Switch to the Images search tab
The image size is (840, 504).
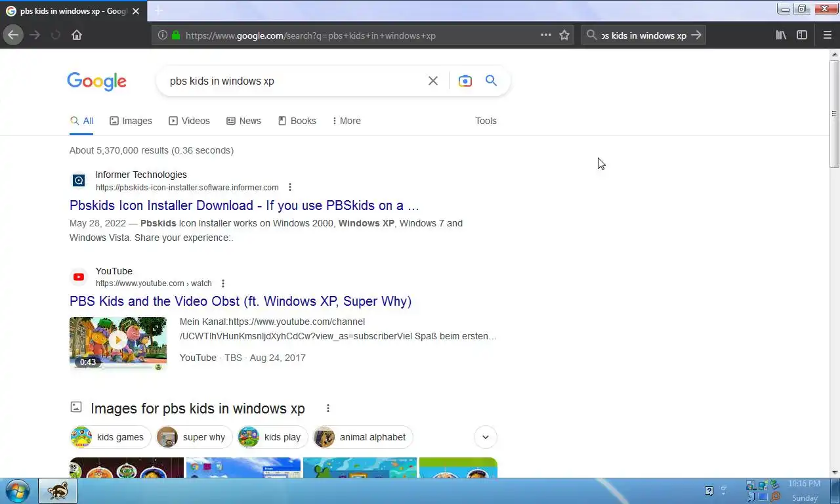(x=131, y=121)
